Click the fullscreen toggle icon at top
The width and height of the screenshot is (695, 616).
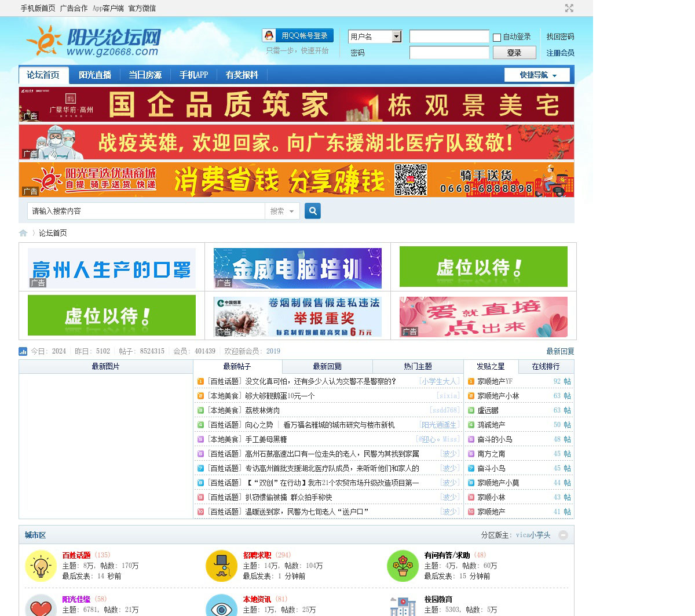[x=569, y=8]
